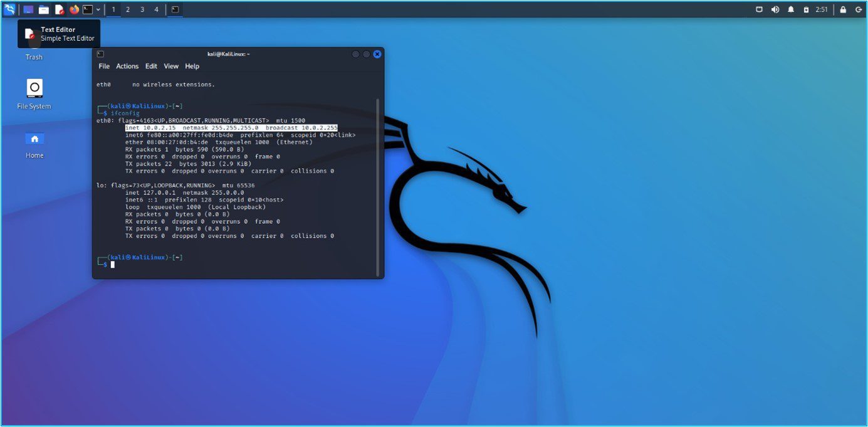Open the Edit menu in terminal
The image size is (868, 427).
pos(151,66)
